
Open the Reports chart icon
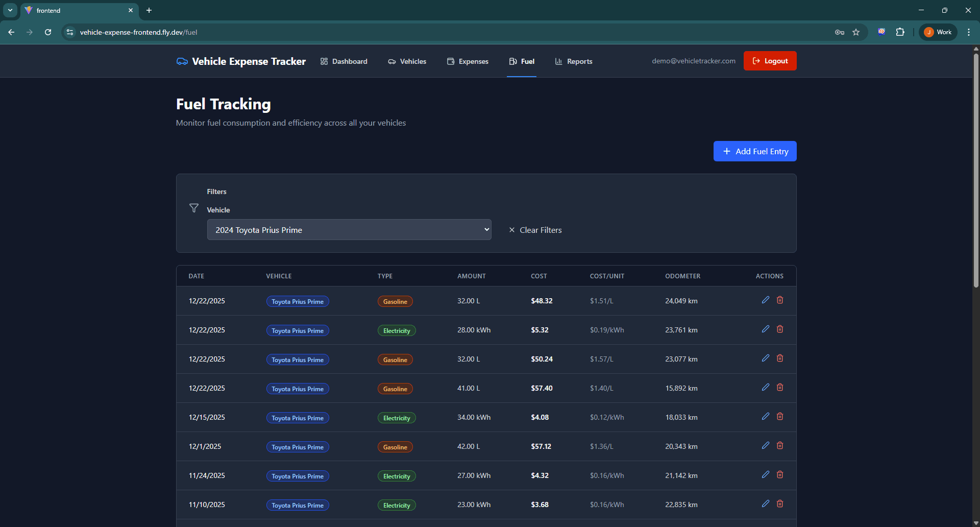558,61
